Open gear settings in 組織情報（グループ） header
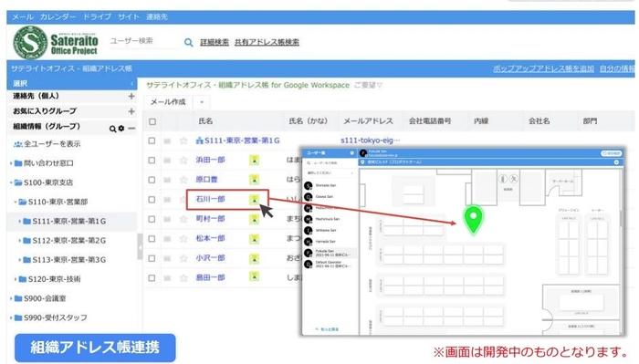 tap(121, 129)
